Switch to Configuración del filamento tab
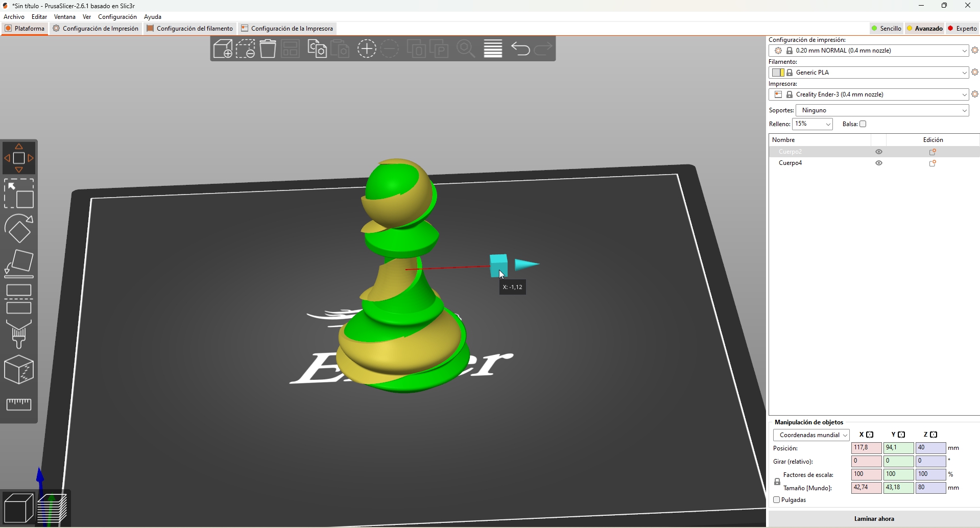 pos(190,29)
